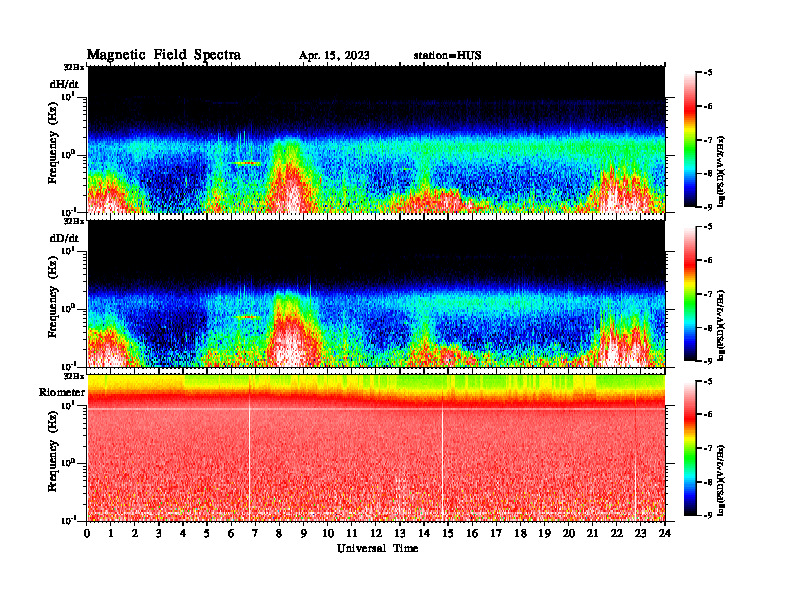Click hour tick label '23' on time axis
The width and height of the screenshot is (792, 612).
coord(640,533)
